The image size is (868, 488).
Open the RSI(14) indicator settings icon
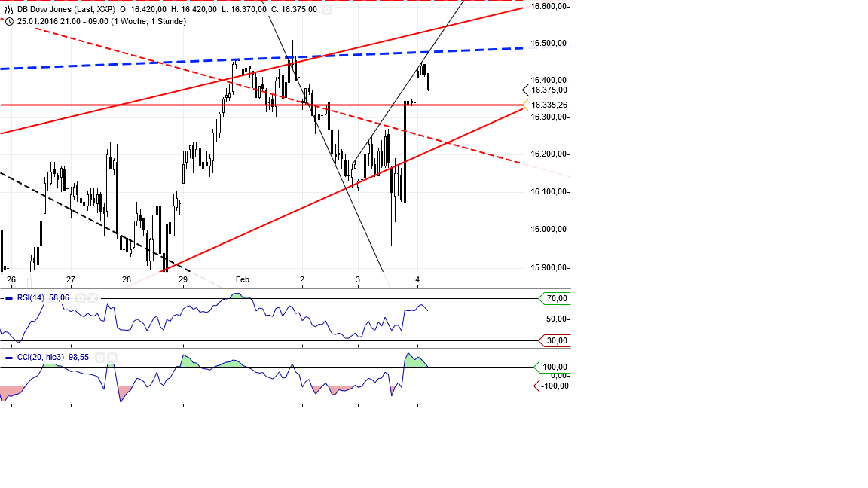click(81, 298)
